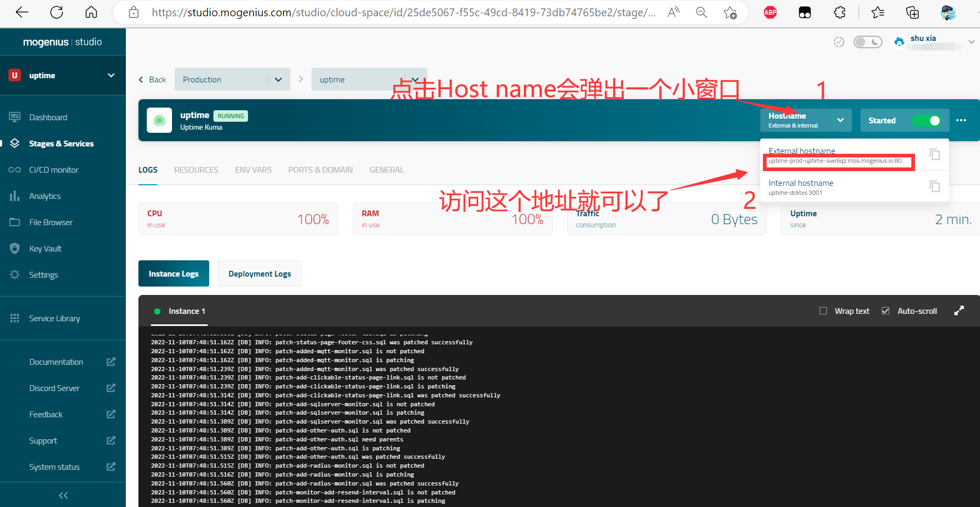The width and height of the screenshot is (980, 507).
Task: Open the Production stage dropdown
Action: point(278,80)
